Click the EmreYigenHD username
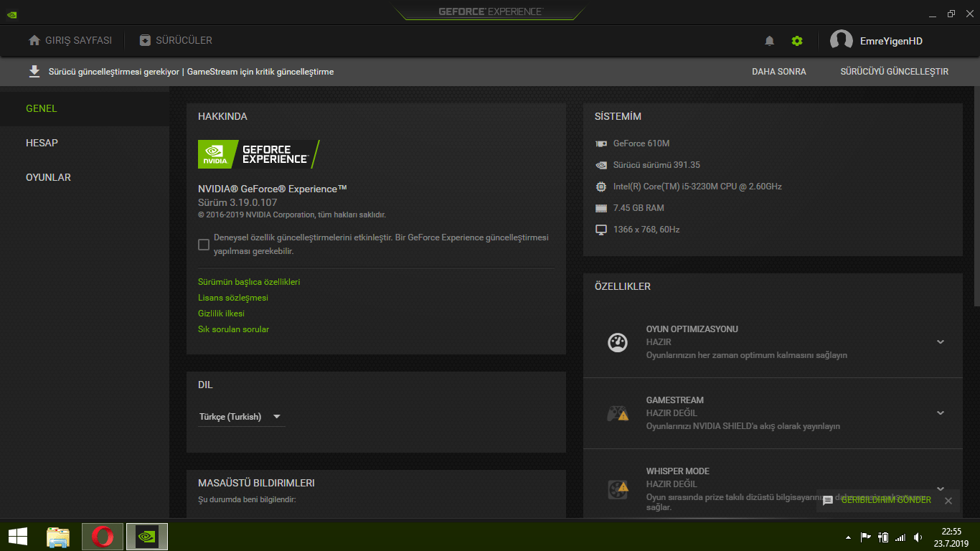Screen dimensions: 980x551 point(891,41)
